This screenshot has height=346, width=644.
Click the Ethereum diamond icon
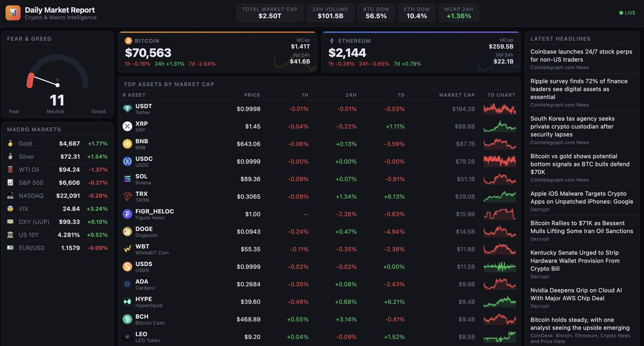coord(332,41)
